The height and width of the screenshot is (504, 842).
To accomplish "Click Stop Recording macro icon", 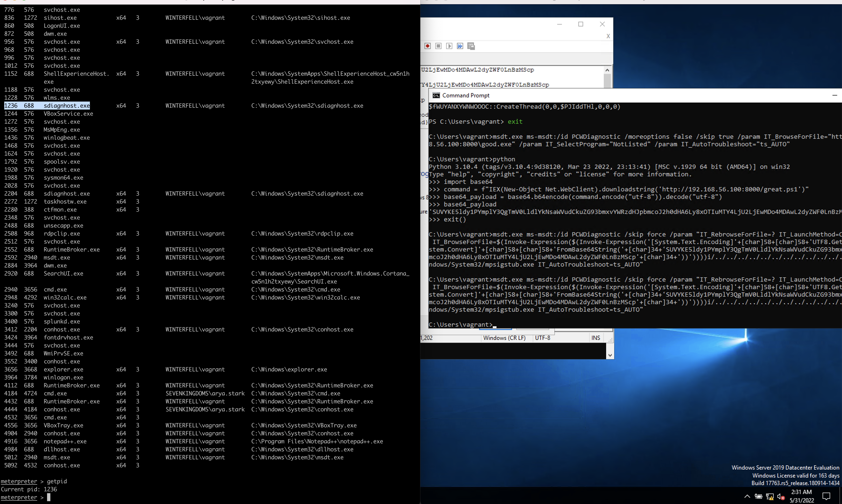I will tap(438, 46).
